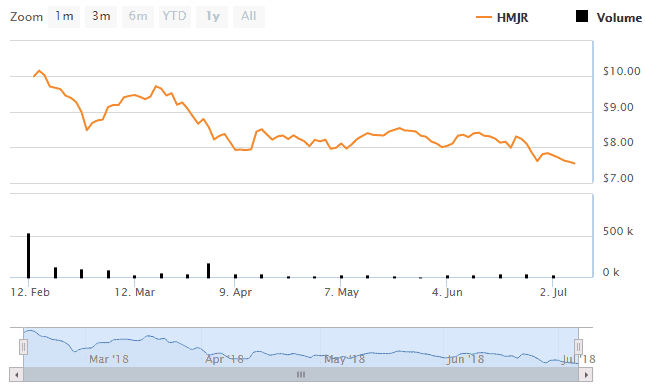645x387 pixels.
Task: Click the '500 k' volume axis label
Action: click(x=618, y=231)
